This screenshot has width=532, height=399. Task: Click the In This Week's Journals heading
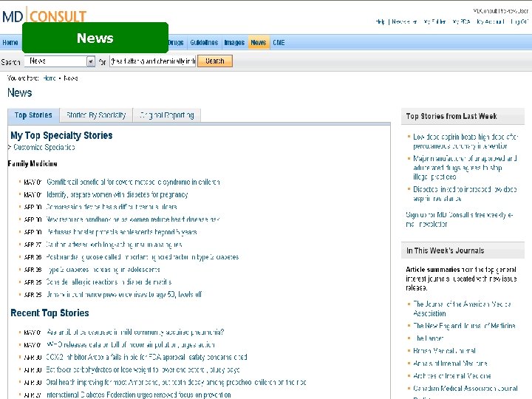pyautogui.click(x=445, y=250)
